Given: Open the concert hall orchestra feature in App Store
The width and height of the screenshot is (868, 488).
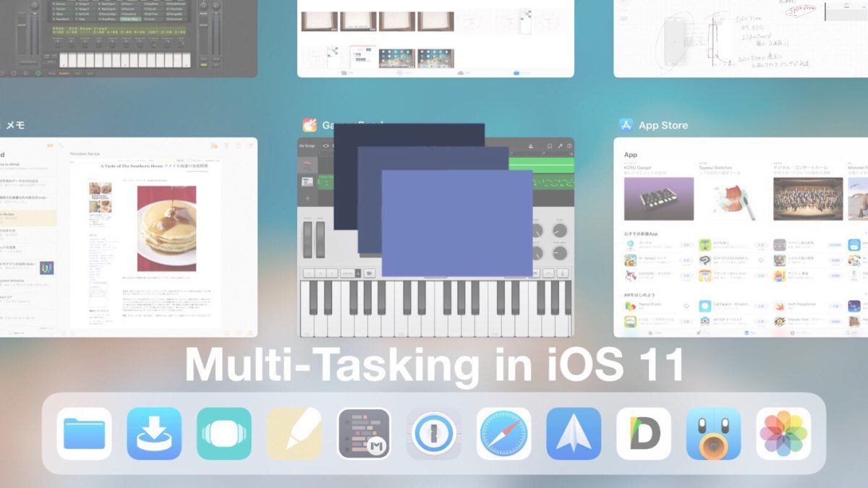Looking at the screenshot, I should click(x=808, y=192).
